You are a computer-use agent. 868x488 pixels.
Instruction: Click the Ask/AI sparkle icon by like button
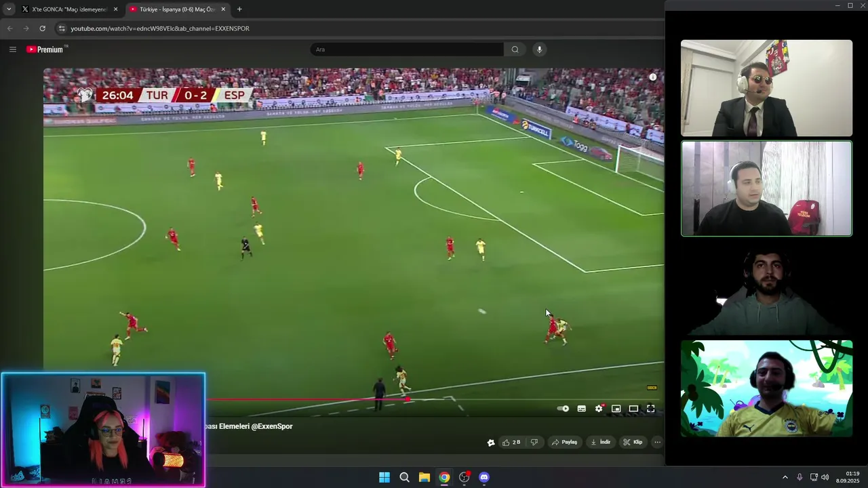pyautogui.click(x=491, y=443)
